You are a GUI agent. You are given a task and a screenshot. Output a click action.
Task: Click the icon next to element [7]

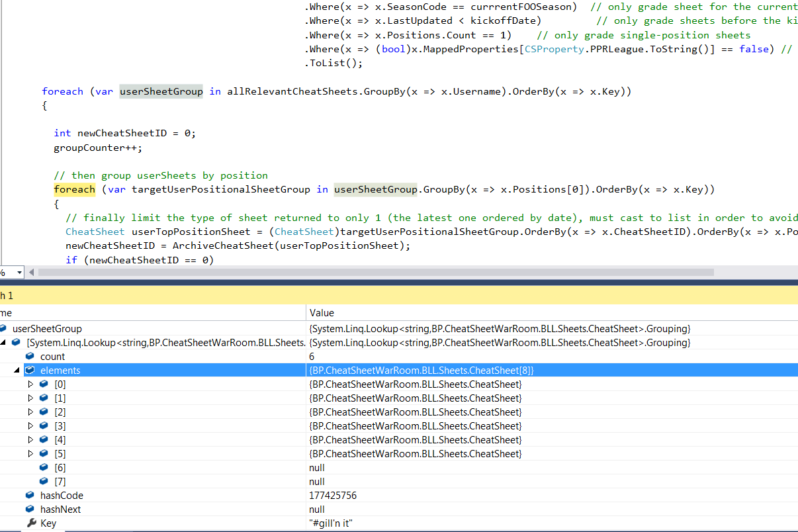pos(44,482)
